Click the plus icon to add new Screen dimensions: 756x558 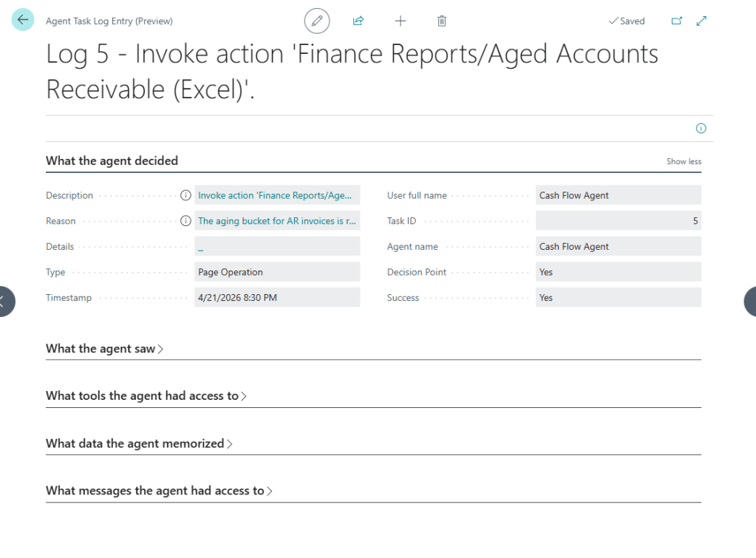tap(400, 21)
